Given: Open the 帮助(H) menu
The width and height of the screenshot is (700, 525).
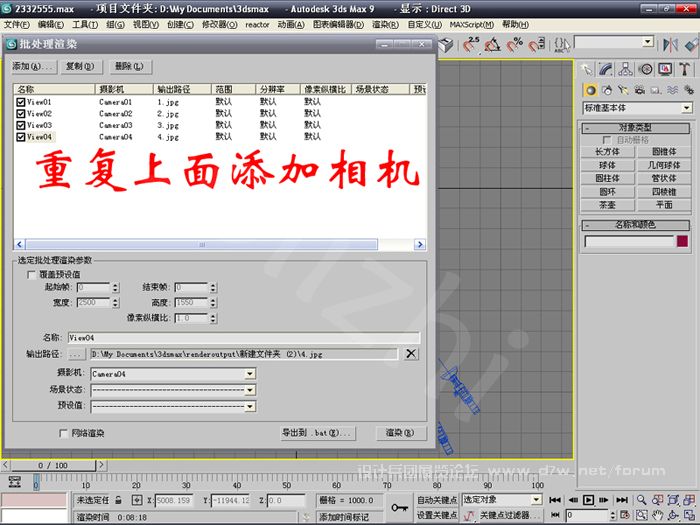Looking at the screenshot, I should [x=515, y=25].
